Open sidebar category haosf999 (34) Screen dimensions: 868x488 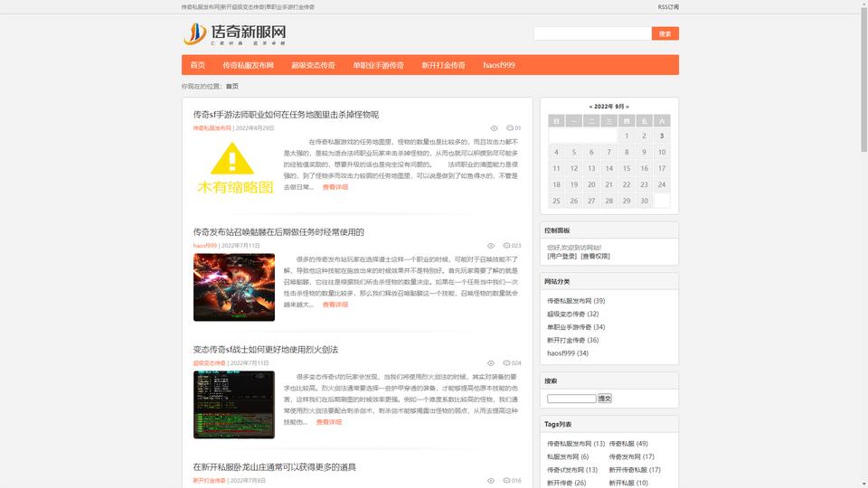568,353
